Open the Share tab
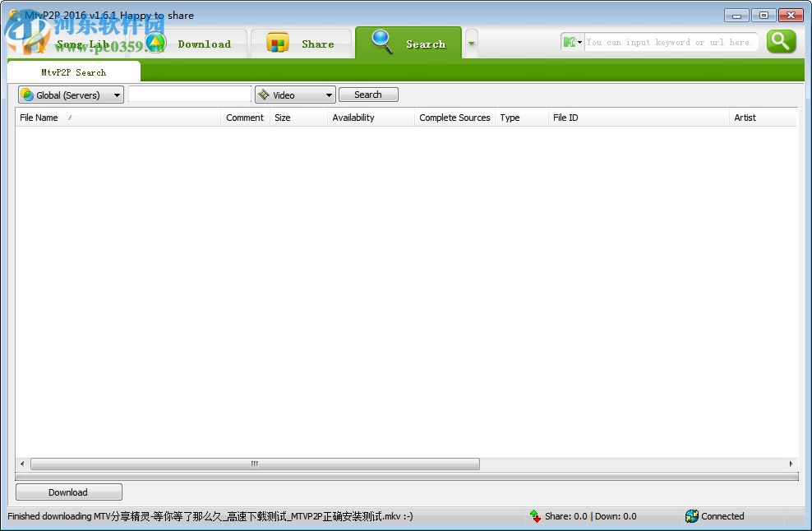This screenshot has width=812, height=531. 302,44
